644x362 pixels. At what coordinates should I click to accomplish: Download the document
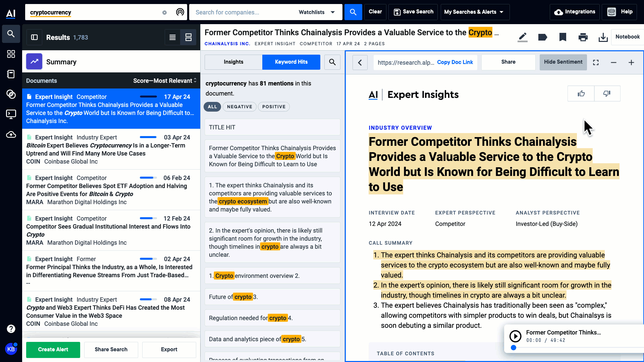(x=603, y=37)
